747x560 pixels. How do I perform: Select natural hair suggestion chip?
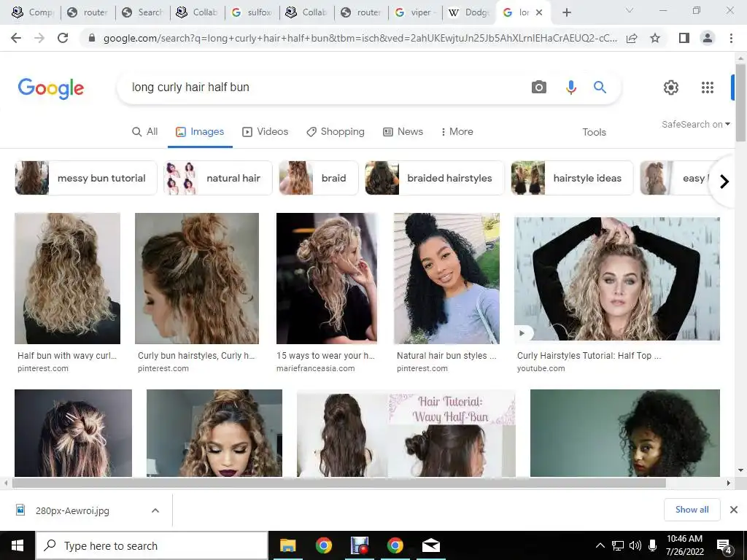coord(218,178)
